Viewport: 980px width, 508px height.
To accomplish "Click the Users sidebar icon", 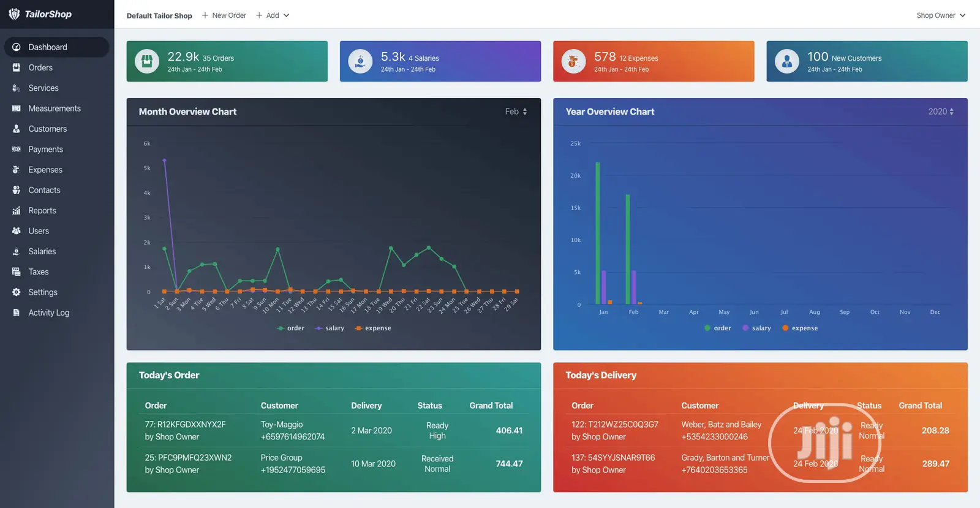I will (x=17, y=231).
